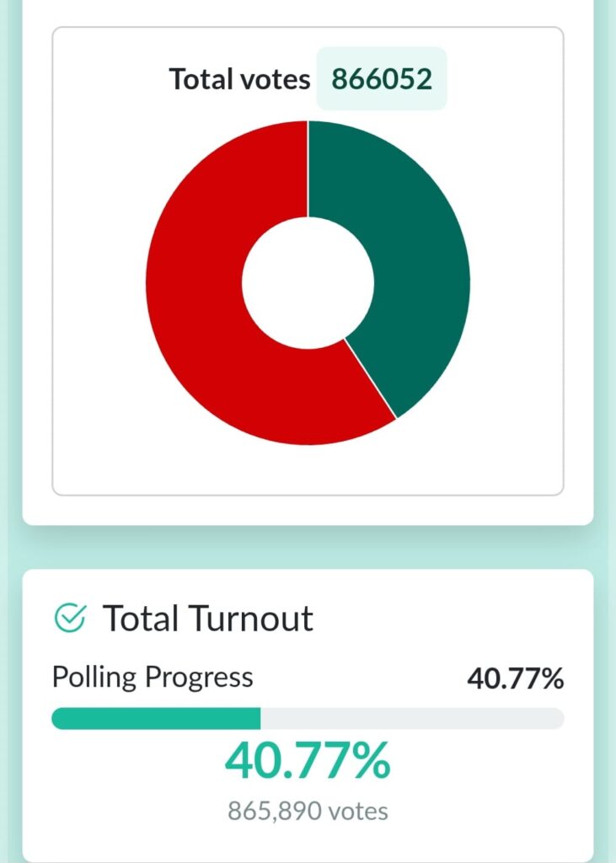
Task: Click the "Polling Progress" label
Action: tap(153, 677)
